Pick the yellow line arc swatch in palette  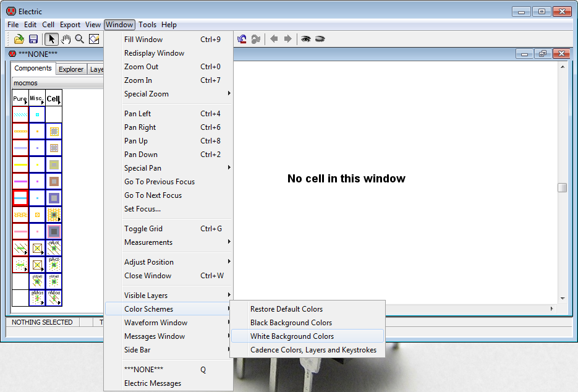pos(20,165)
